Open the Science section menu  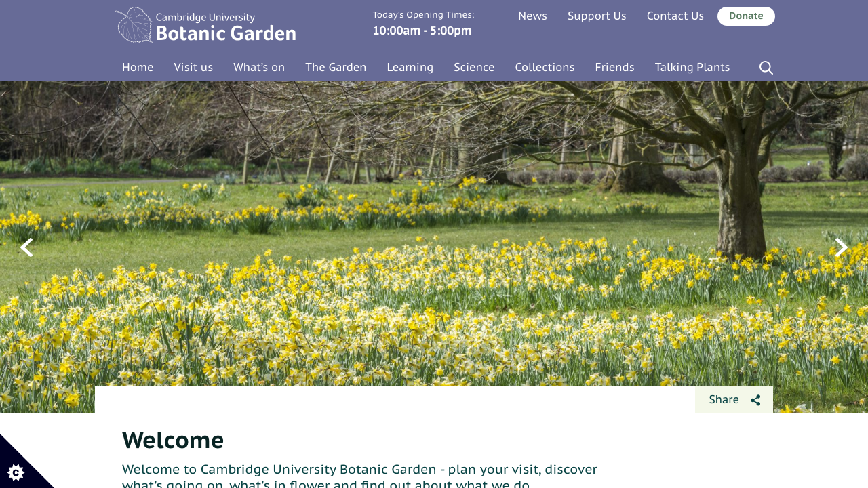(473, 66)
